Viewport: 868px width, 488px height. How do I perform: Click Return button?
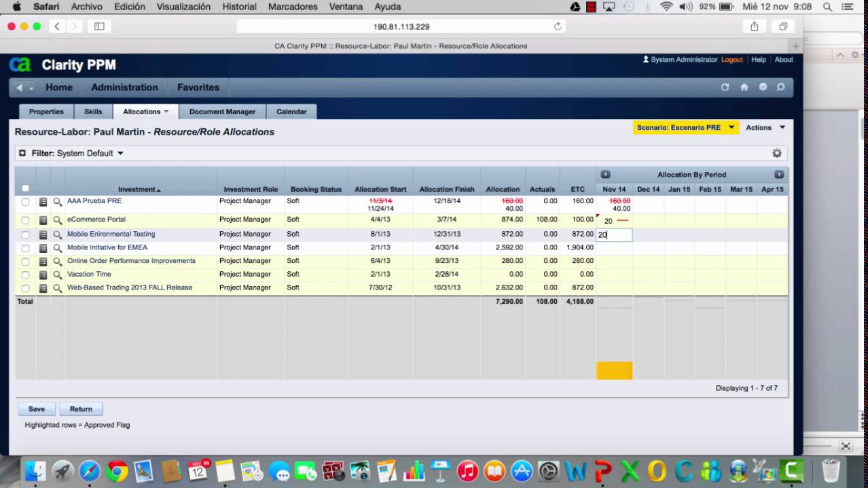[81, 409]
